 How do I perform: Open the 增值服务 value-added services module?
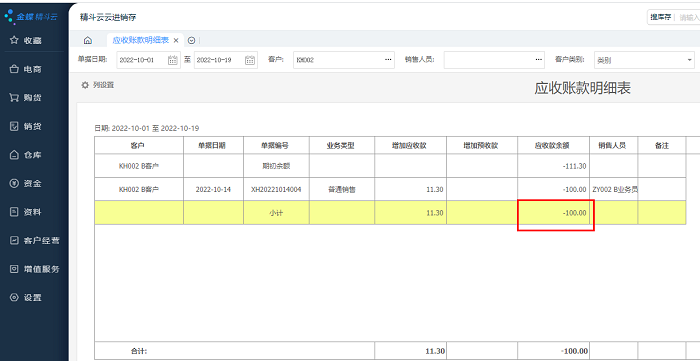click(x=34, y=269)
